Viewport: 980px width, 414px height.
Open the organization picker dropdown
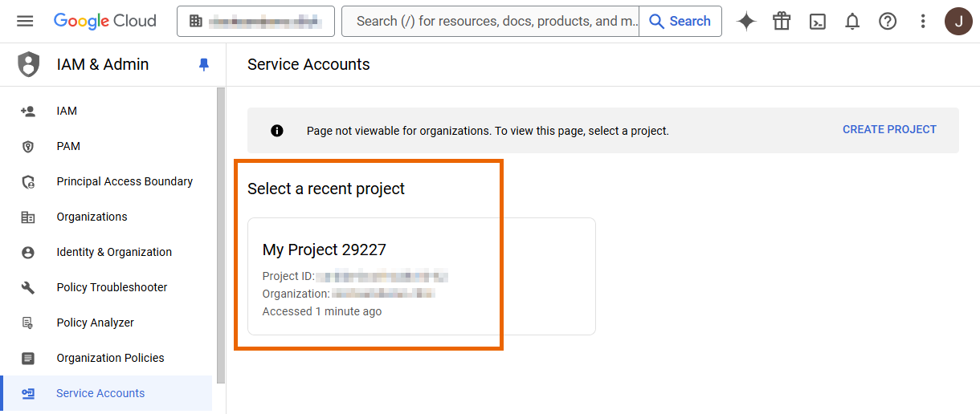[255, 22]
